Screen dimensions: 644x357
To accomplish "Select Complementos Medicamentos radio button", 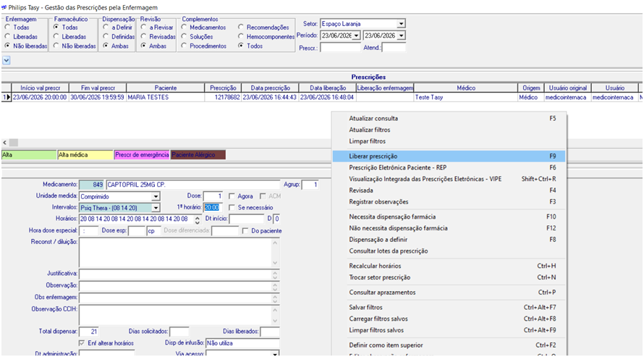I will point(184,27).
